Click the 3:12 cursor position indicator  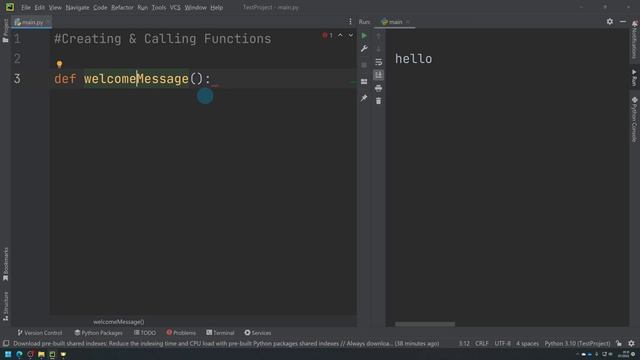(464, 343)
